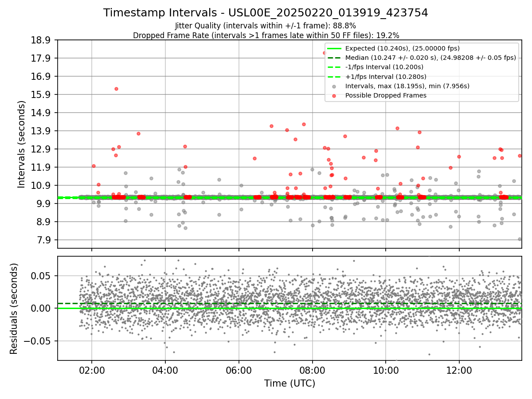The image size is (532, 399).
Task: Click the grey dot marker beside 'Intervals, max'
Action: point(334,86)
